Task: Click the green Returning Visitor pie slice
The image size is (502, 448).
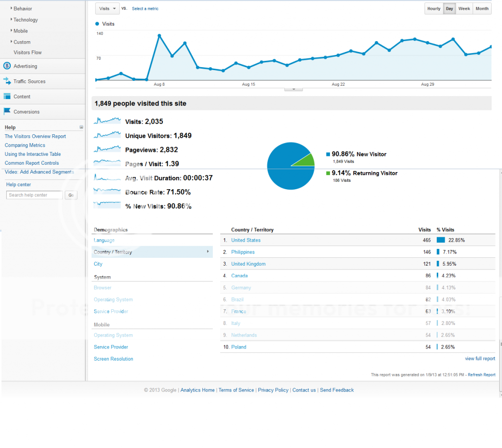Action: point(306,161)
